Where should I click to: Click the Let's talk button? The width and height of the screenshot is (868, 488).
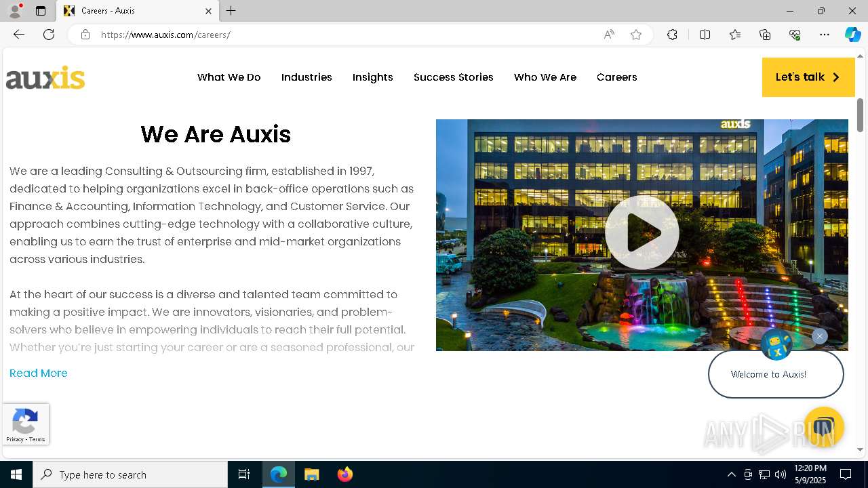click(x=808, y=77)
